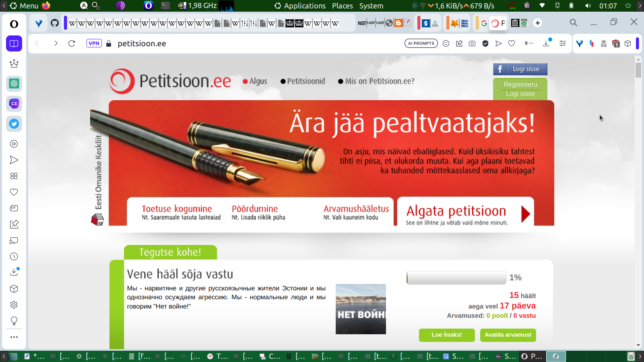Switch to the Google tab

484,23
